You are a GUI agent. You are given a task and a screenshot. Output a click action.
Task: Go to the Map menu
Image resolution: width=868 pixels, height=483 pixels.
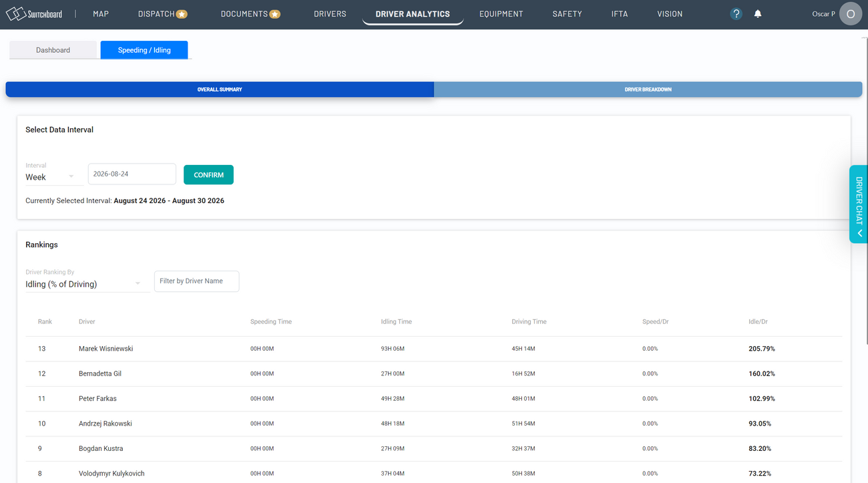pyautogui.click(x=101, y=13)
